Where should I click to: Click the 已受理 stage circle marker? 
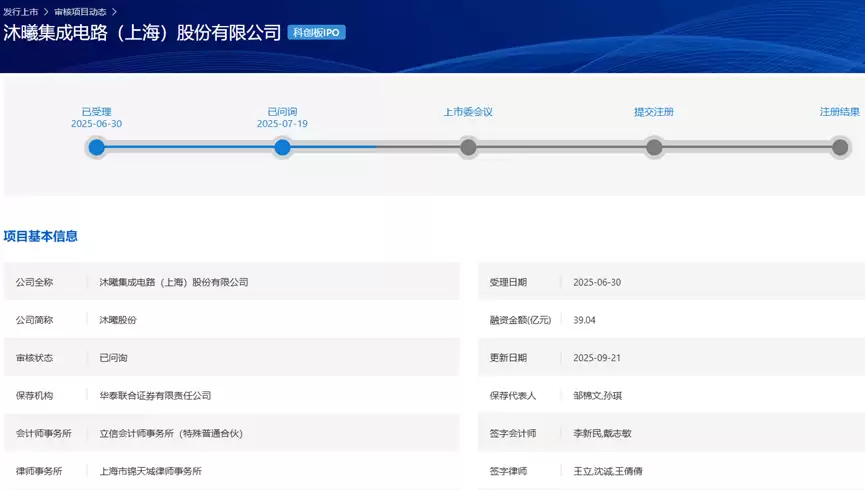(96, 148)
